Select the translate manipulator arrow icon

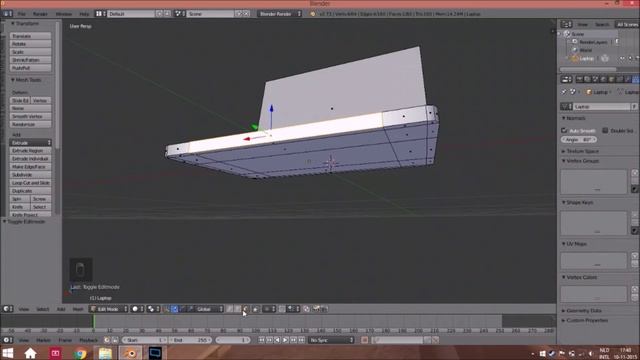175,309
